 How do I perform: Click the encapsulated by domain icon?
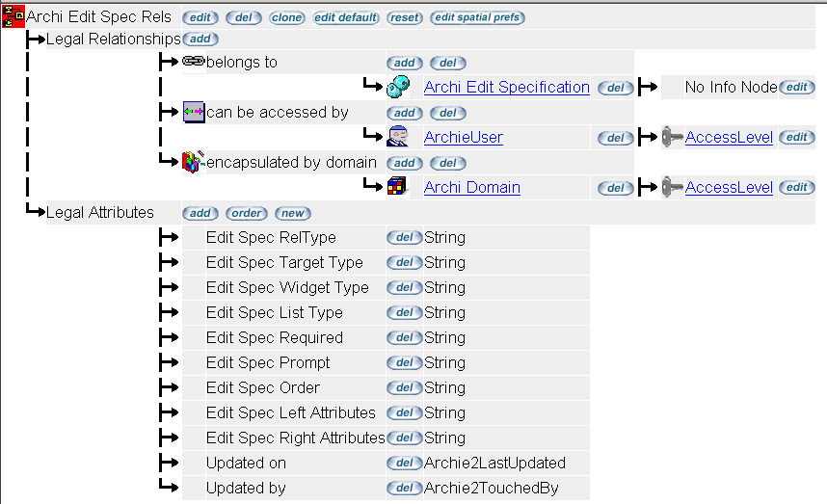point(194,163)
